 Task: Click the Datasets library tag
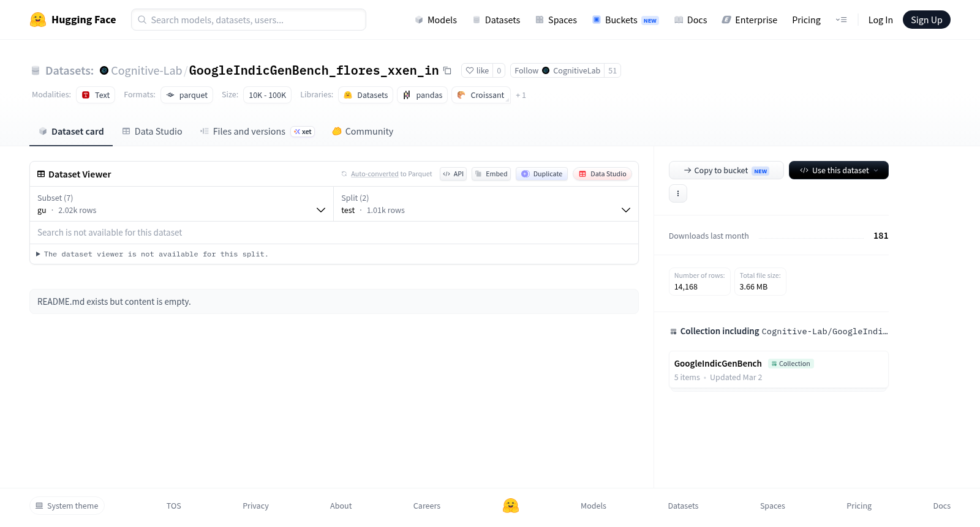tap(366, 95)
